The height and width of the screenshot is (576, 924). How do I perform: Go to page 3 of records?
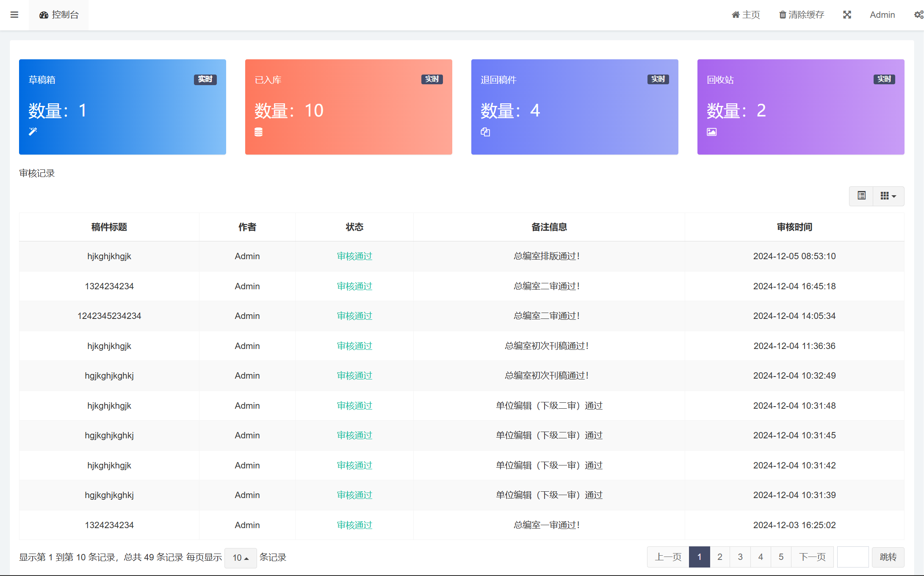[740, 557]
